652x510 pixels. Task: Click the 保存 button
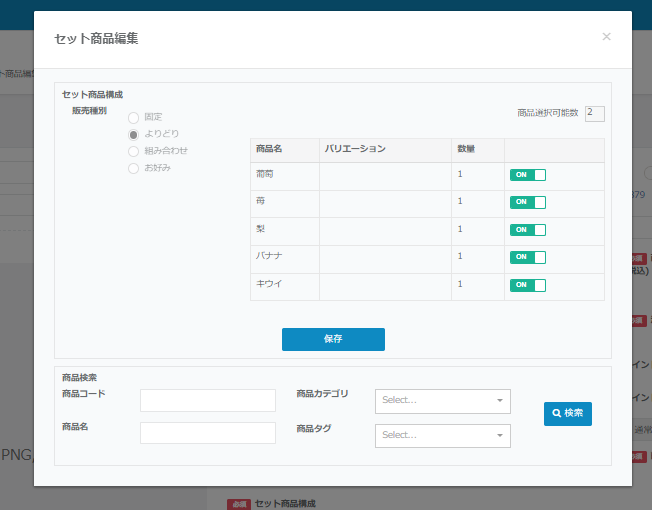333,339
